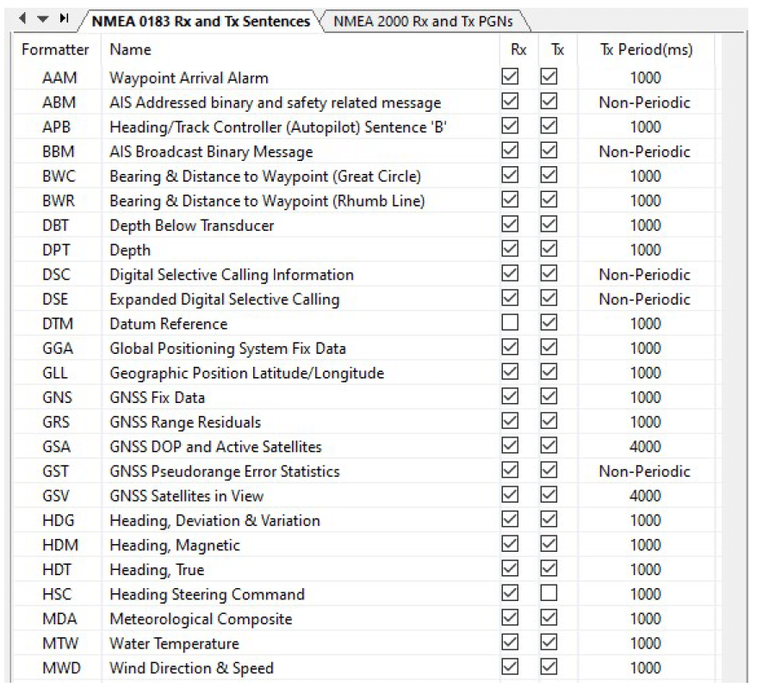Click Non-Periodic value in BBM row
Viewport: 769px width, 700px height.
click(x=645, y=152)
